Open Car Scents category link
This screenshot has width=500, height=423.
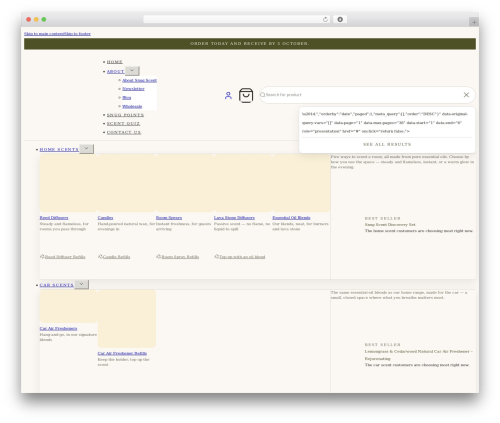pos(57,285)
